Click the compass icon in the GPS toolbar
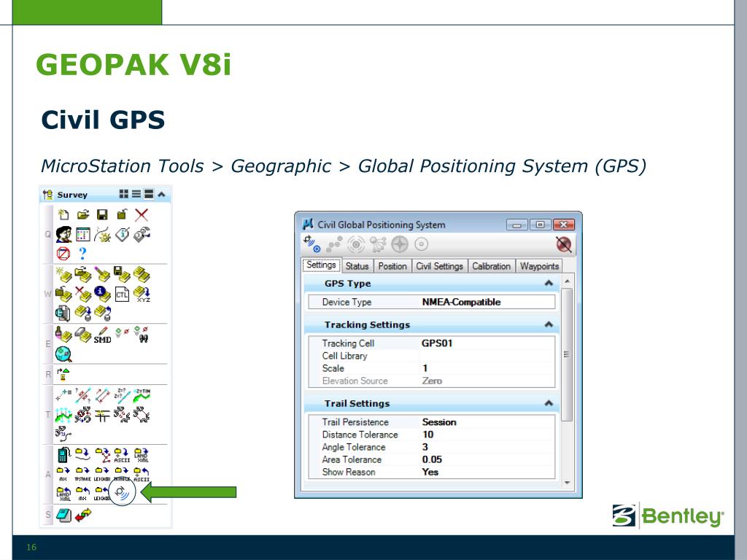 click(x=400, y=244)
